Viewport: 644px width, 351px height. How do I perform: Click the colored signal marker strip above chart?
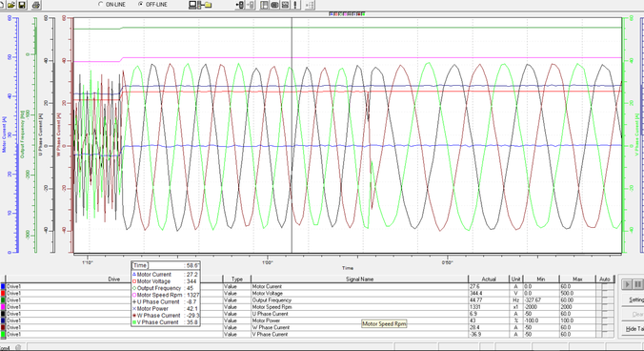tap(347, 14)
